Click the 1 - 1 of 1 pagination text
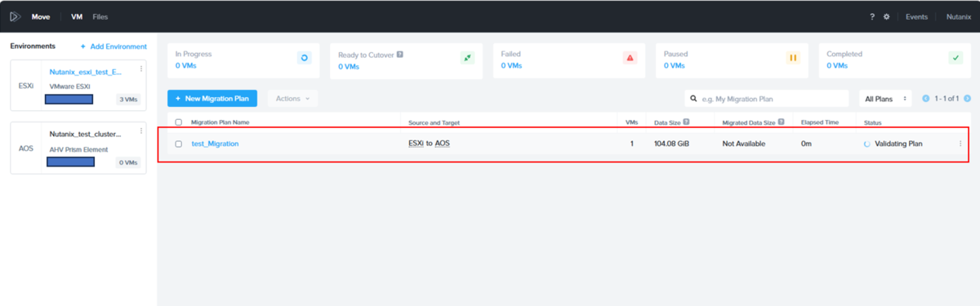980x306 pixels. (x=947, y=99)
